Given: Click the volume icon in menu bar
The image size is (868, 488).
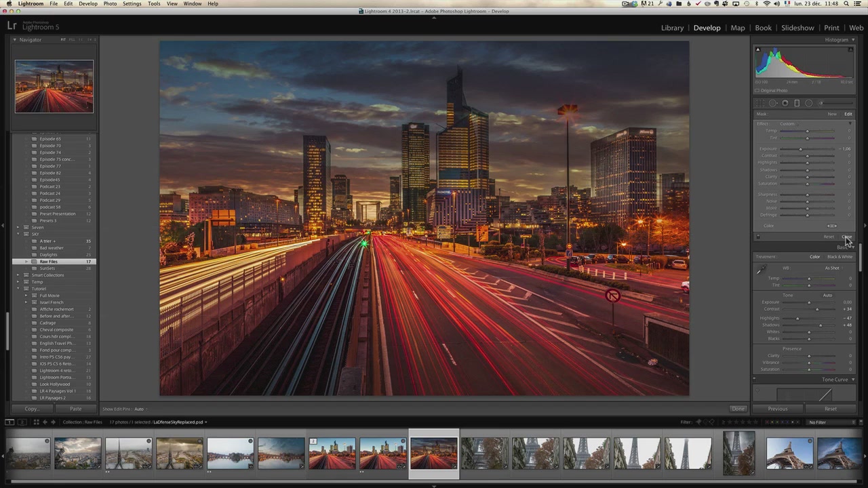Looking at the screenshot, I should tap(776, 3).
